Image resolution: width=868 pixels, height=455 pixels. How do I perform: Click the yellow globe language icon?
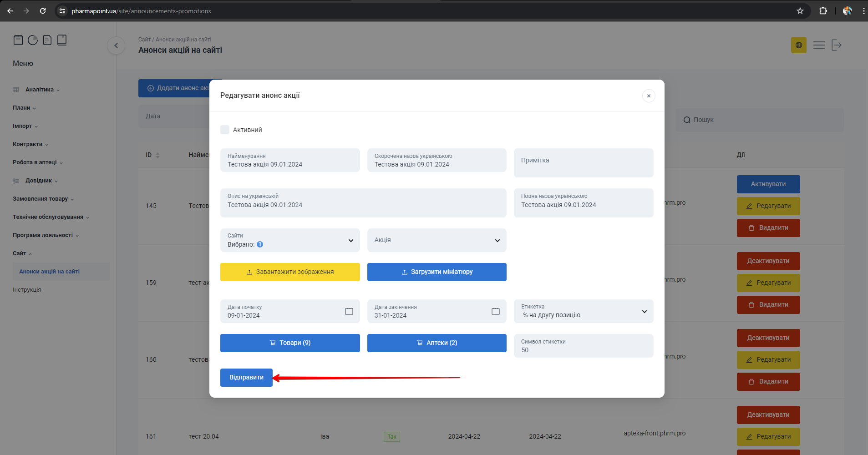pyautogui.click(x=798, y=45)
